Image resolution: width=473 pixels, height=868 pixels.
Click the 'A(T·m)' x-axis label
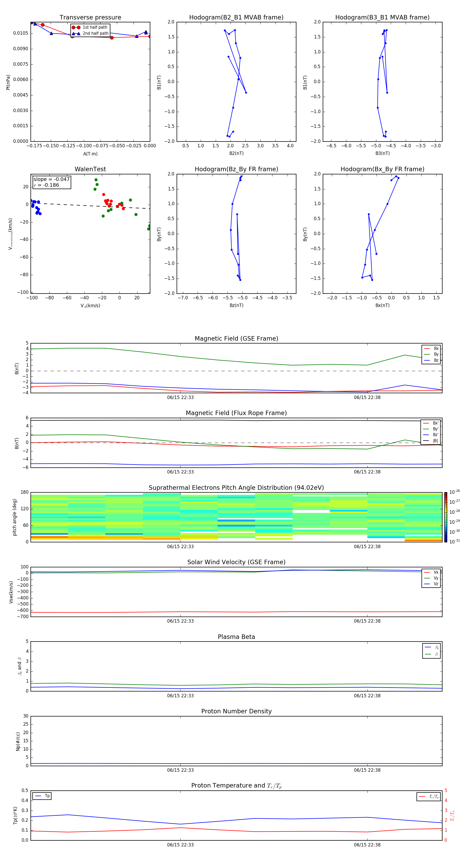[90, 154]
